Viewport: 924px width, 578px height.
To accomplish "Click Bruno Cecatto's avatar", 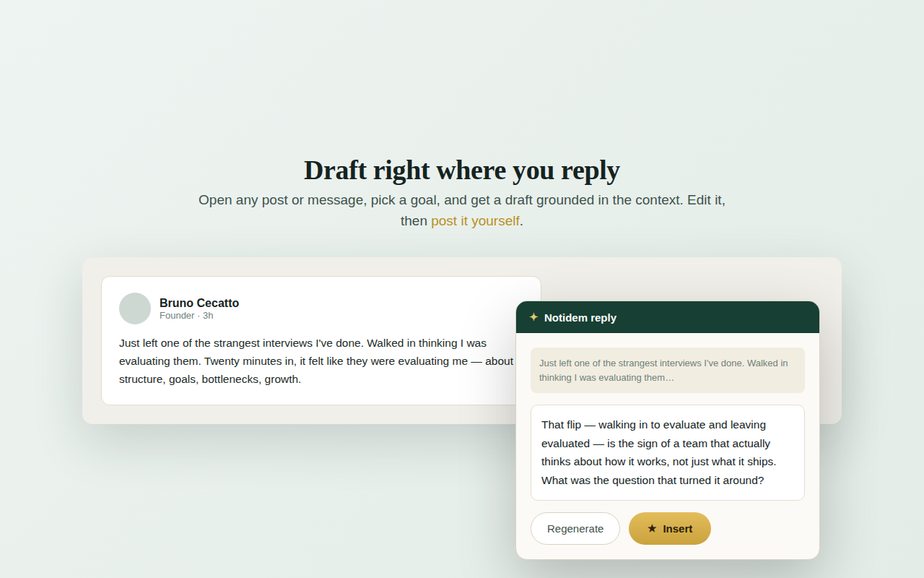I will (135, 309).
